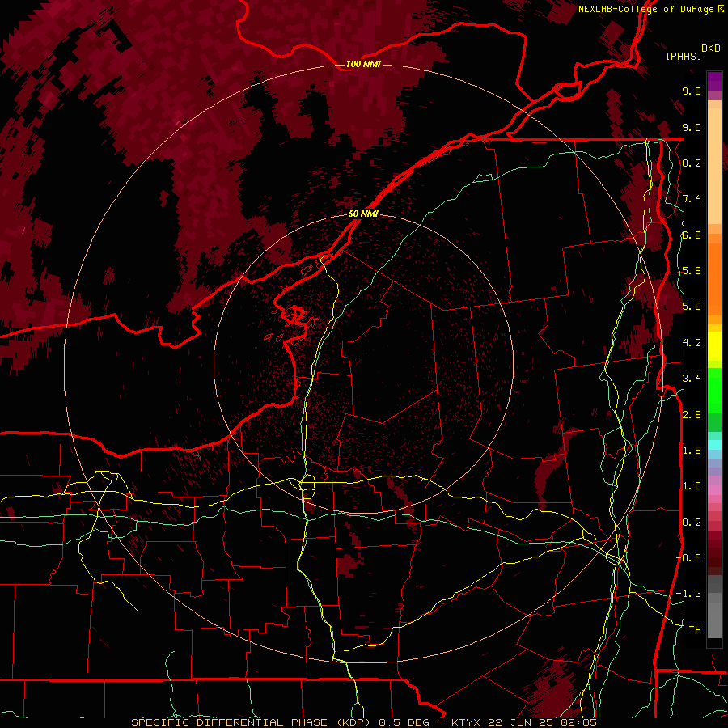Click the 9.0 value on the color scale
The image size is (728, 728).
692,127
